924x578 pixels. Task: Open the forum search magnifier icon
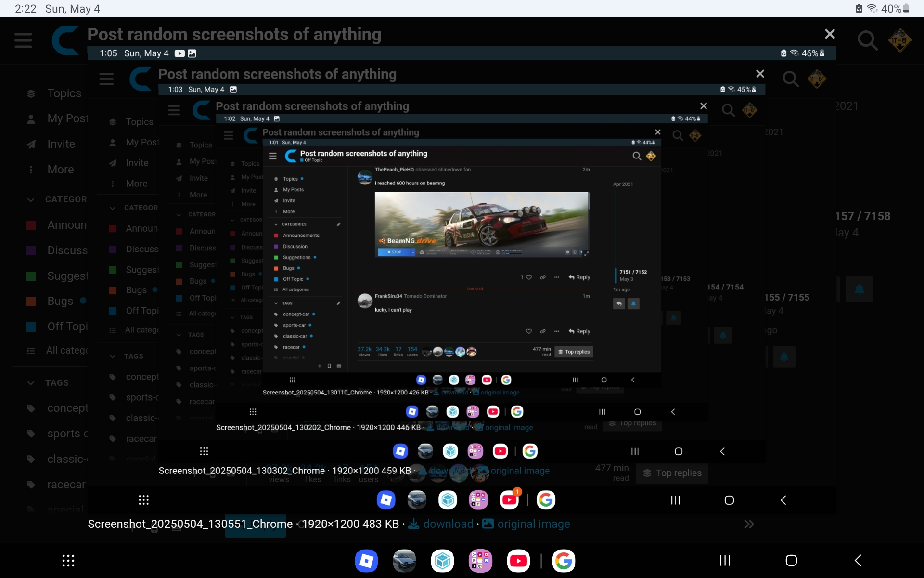pyautogui.click(x=867, y=41)
